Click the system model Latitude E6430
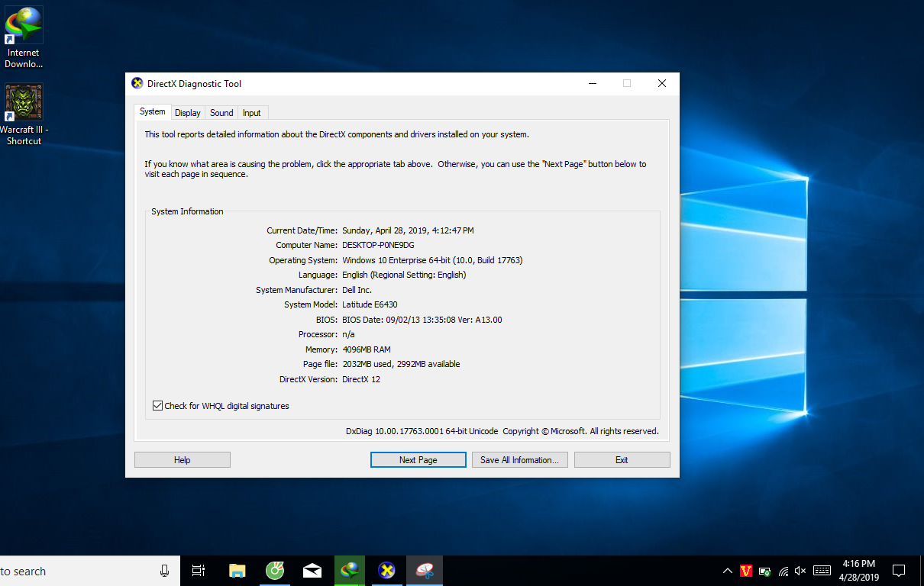The height and width of the screenshot is (586, 924). coord(370,304)
